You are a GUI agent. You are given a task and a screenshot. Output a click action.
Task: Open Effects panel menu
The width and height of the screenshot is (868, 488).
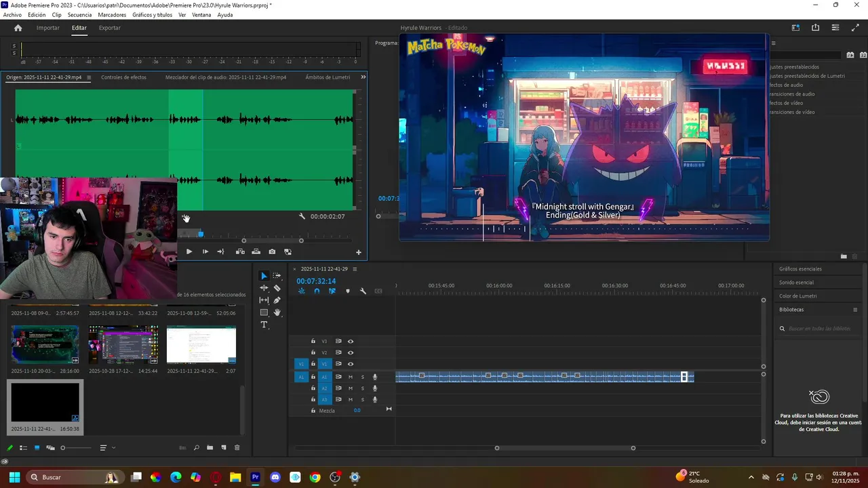pyautogui.click(x=772, y=43)
